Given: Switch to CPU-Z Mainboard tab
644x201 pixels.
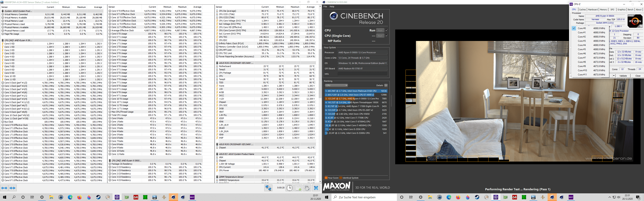Looking at the screenshot, I should (x=593, y=10).
